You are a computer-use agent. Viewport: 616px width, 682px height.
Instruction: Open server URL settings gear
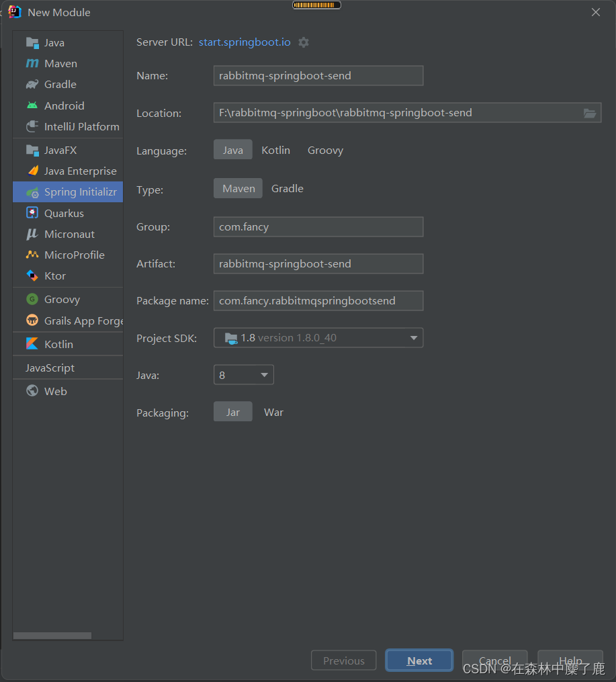point(304,42)
